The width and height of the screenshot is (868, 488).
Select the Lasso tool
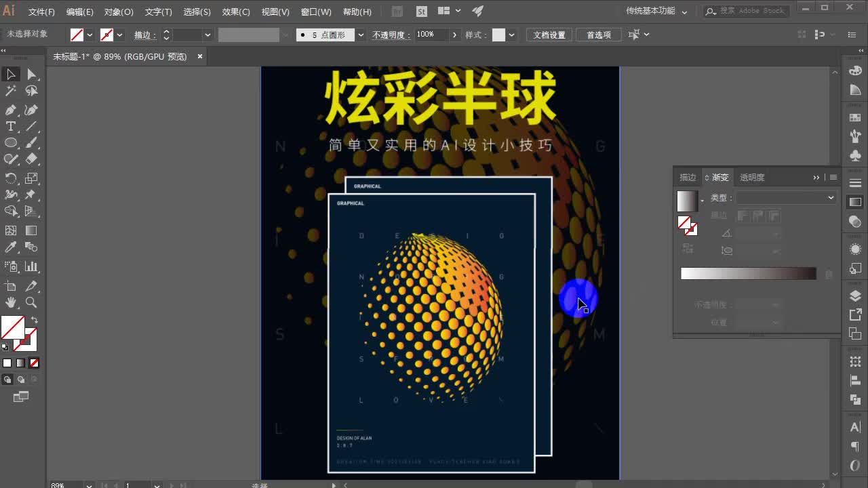(31, 91)
